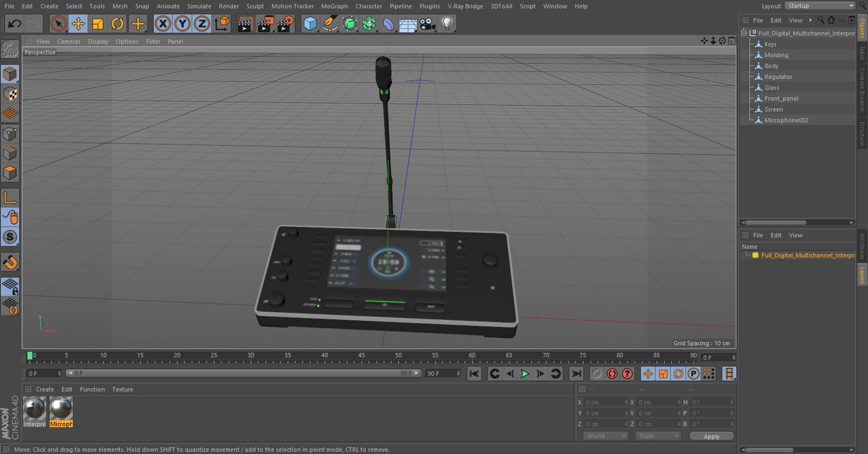The height and width of the screenshot is (454, 868).
Task: Add a Light object
Action: [x=447, y=24]
